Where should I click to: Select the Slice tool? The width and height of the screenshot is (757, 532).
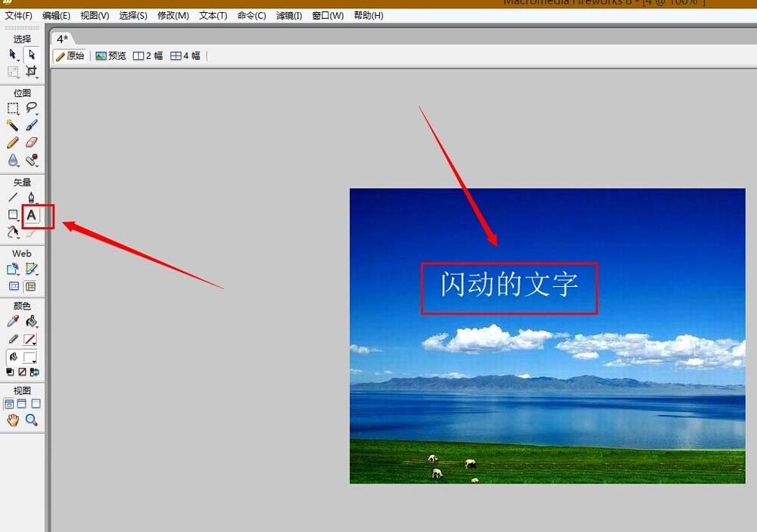coord(31,269)
